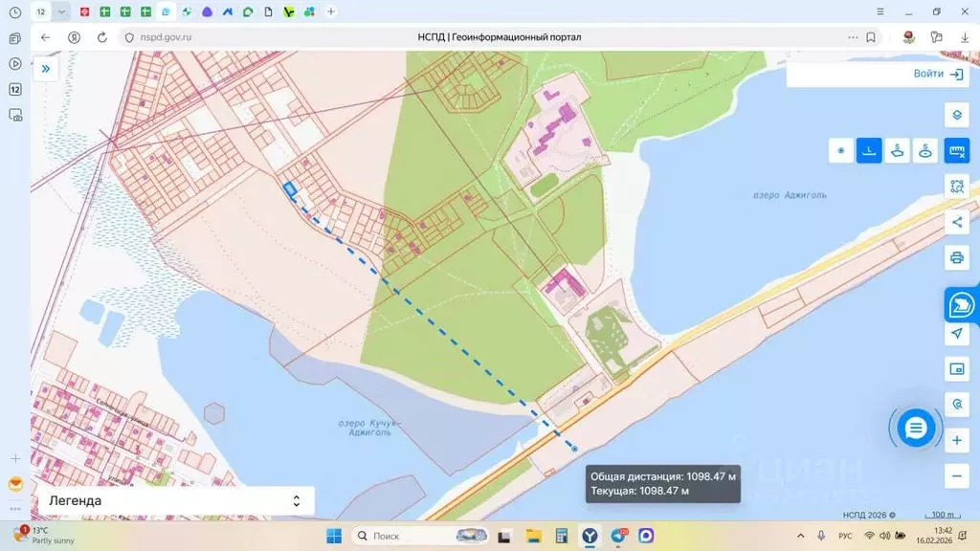980x551 pixels.
Task: Select the polygon area measurement mode
Action: point(897,150)
